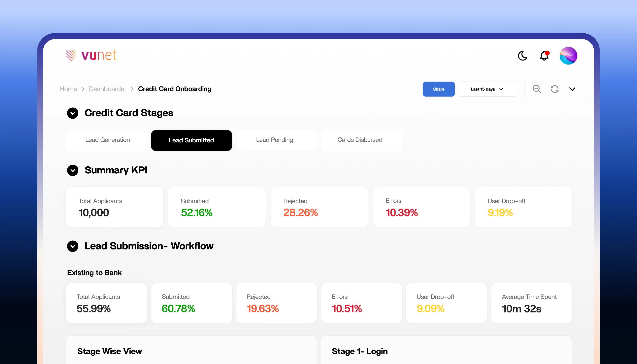637x364 pixels.
Task: Open the Cards Disbursed tab
Action: [360, 140]
